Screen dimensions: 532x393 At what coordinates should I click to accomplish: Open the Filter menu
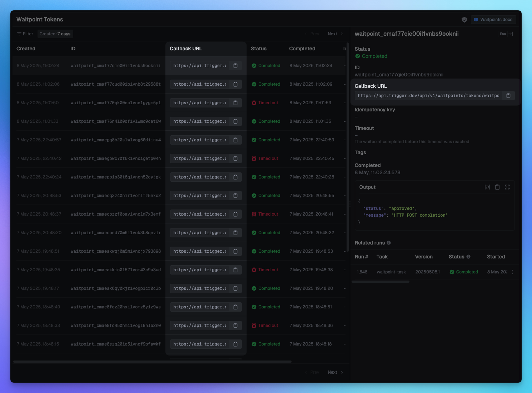point(25,34)
